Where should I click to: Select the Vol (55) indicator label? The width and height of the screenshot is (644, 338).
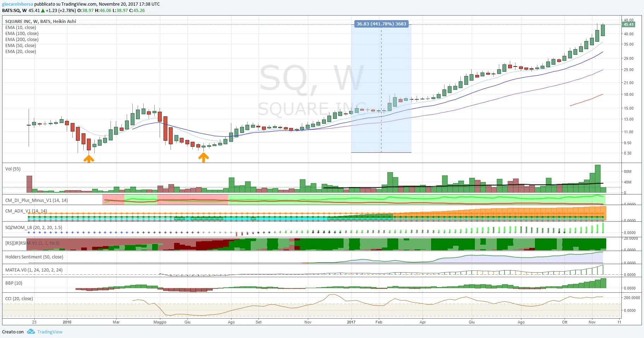point(13,169)
